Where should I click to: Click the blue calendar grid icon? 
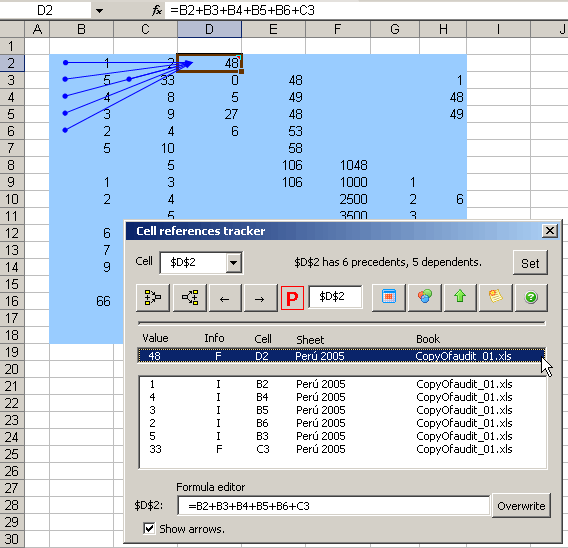[389, 297]
